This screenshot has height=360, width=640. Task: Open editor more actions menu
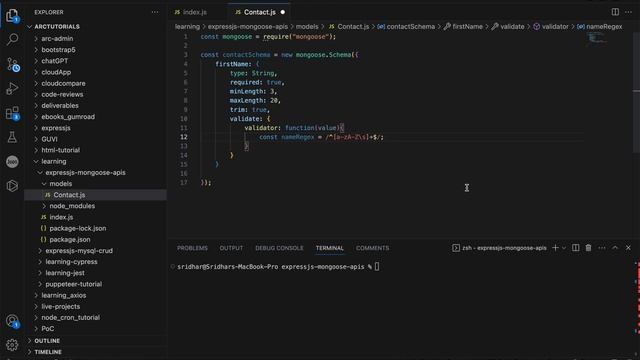tap(628, 12)
